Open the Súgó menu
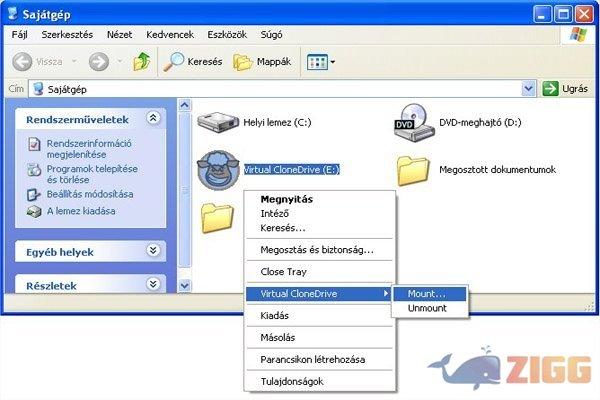This screenshot has height=400, width=600. point(271,34)
